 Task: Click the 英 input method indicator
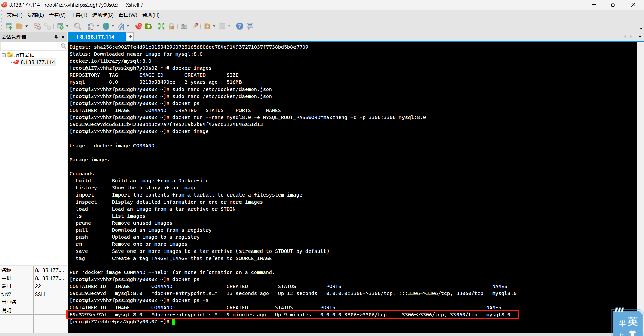tap(633, 322)
